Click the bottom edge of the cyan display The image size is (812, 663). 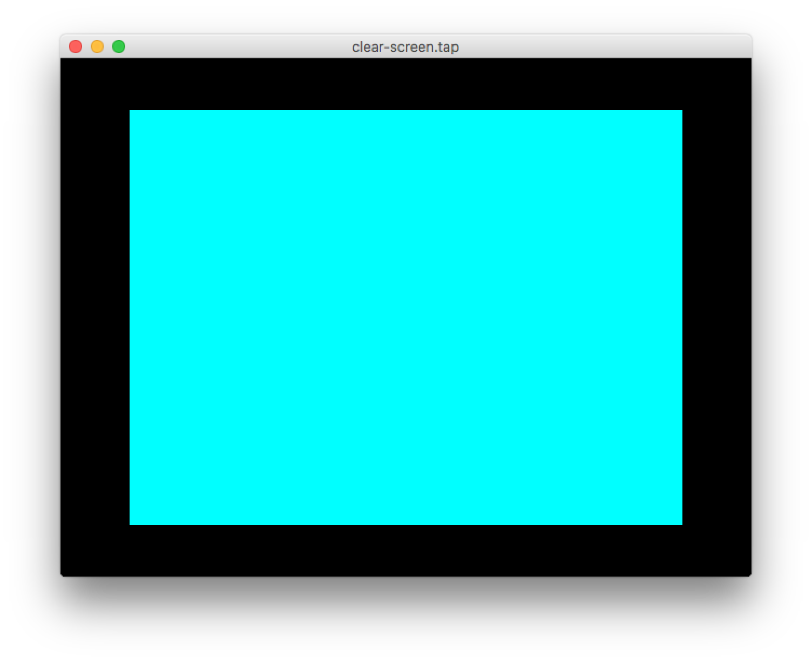406,523
